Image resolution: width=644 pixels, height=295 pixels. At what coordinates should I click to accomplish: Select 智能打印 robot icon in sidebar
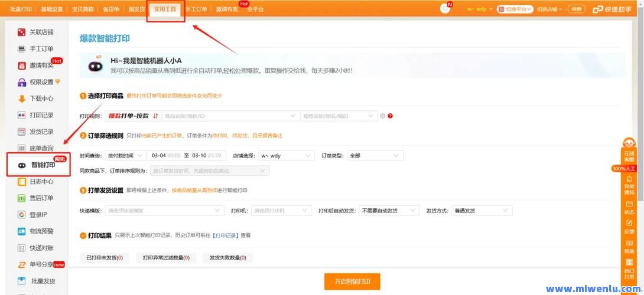click(22, 165)
